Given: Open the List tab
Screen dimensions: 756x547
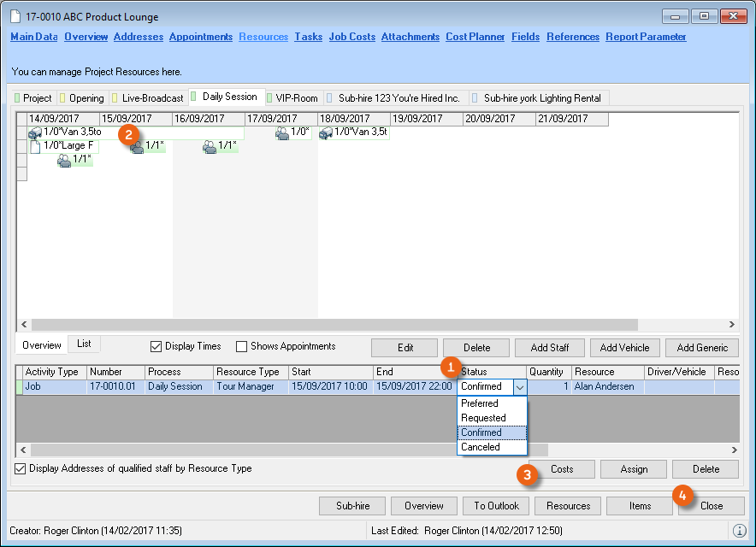Looking at the screenshot, I should pyautogui.click(x=84, y=344).
